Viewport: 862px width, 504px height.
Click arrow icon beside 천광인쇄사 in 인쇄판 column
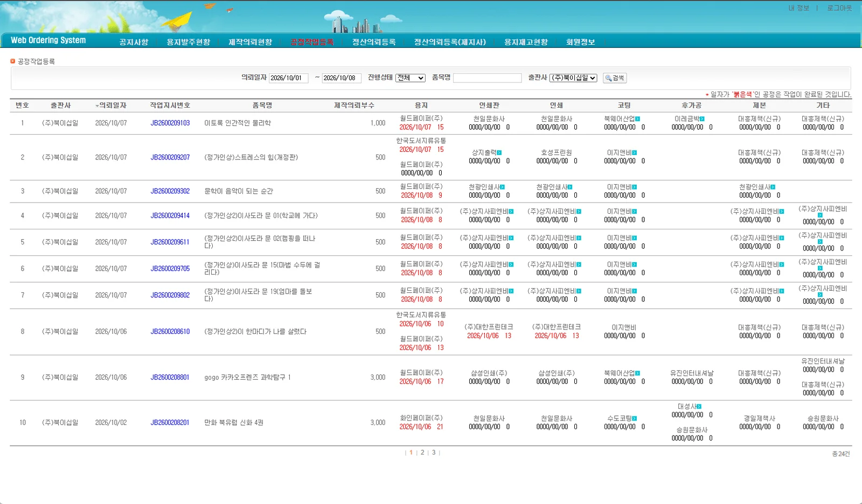point(502,187)
